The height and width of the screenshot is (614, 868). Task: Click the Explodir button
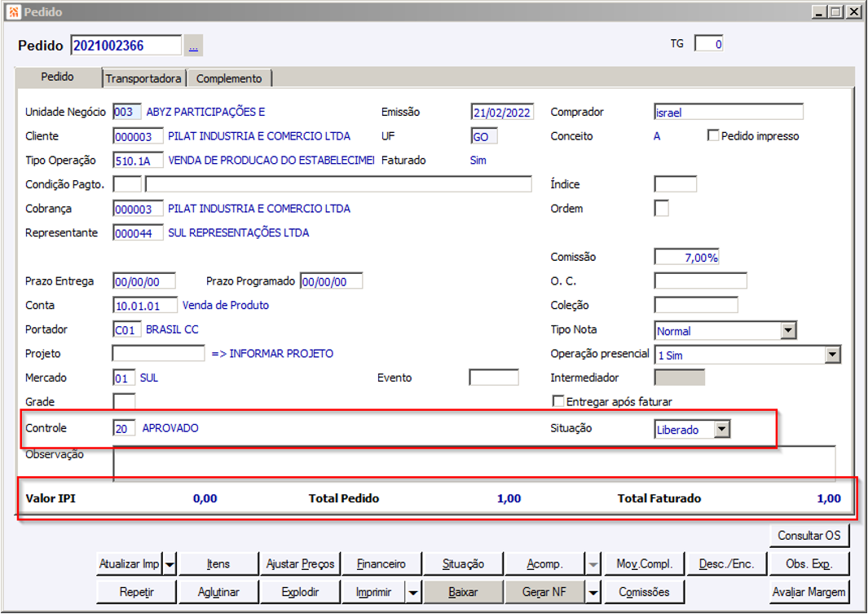(x=300, y=593)
